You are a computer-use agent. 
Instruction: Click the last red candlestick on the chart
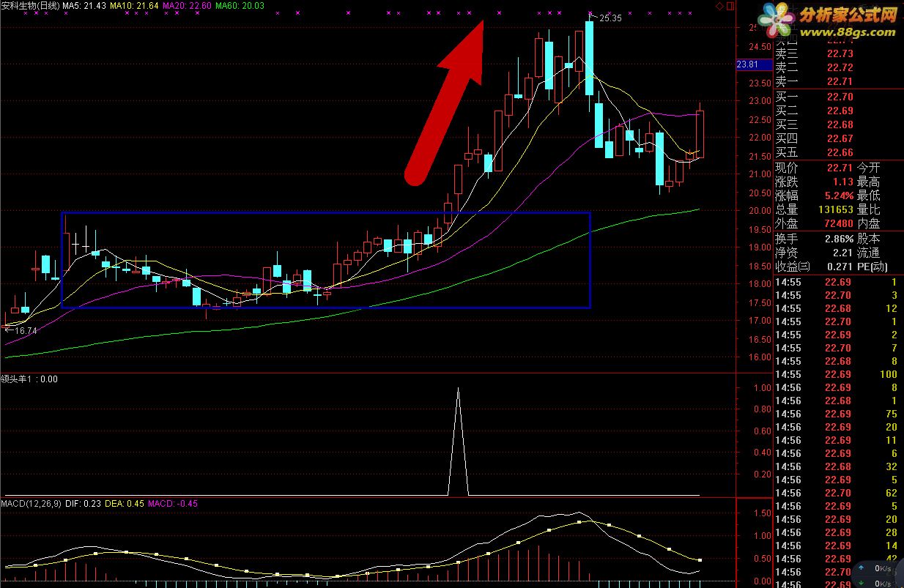click(700, 133)
